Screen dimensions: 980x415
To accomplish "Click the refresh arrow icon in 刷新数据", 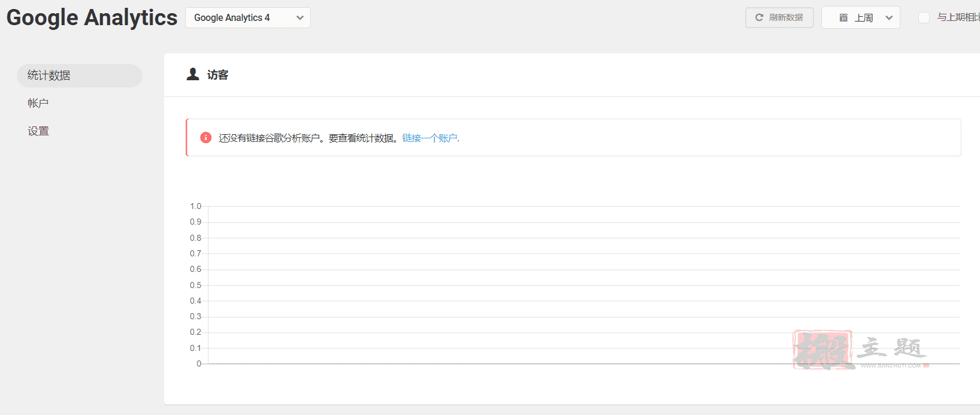I will [759, 17].
